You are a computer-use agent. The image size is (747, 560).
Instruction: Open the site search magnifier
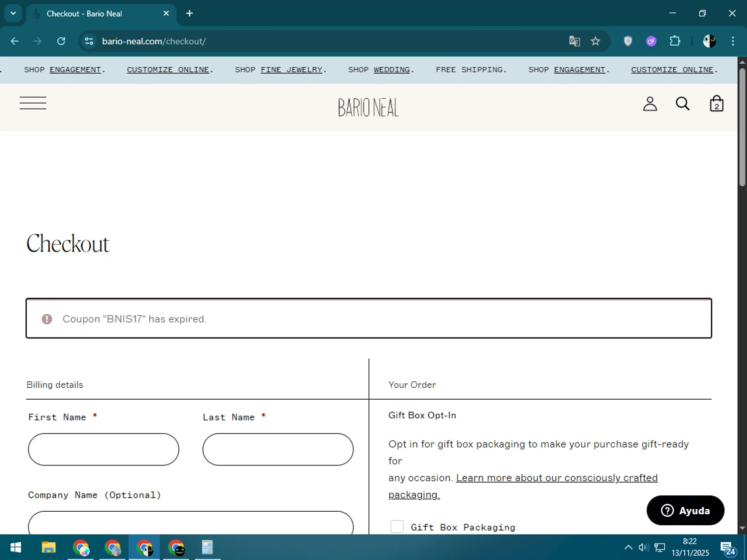(x=683, y=104)
